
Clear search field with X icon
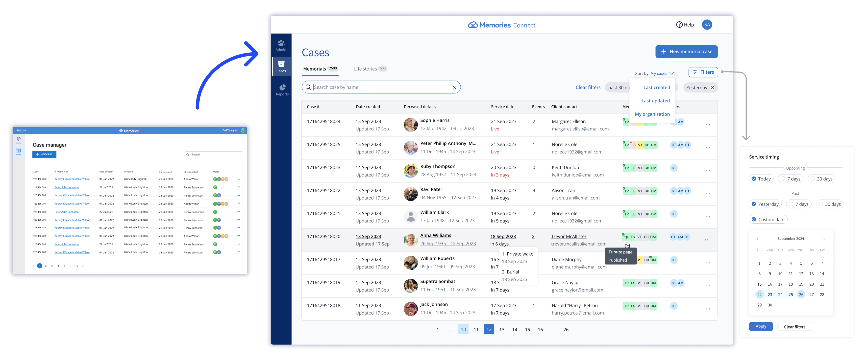[454, 87]
